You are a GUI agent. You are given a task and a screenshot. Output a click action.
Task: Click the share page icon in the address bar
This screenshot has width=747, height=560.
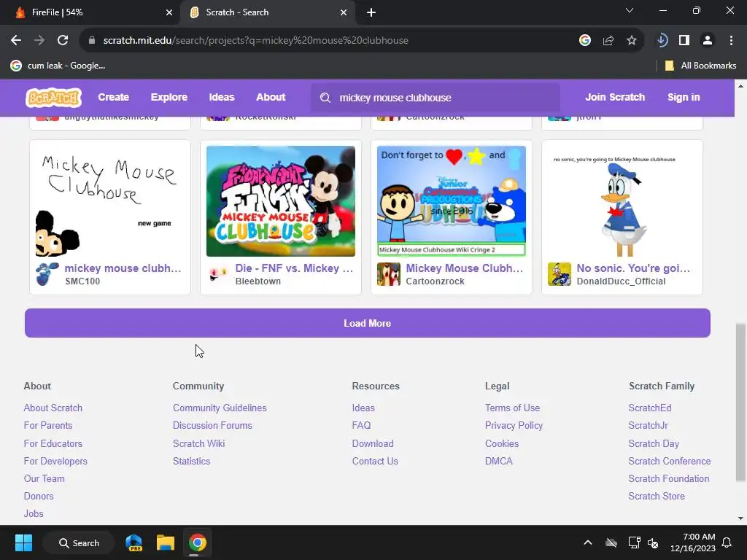pyautogui.click(x=608, y=41)
